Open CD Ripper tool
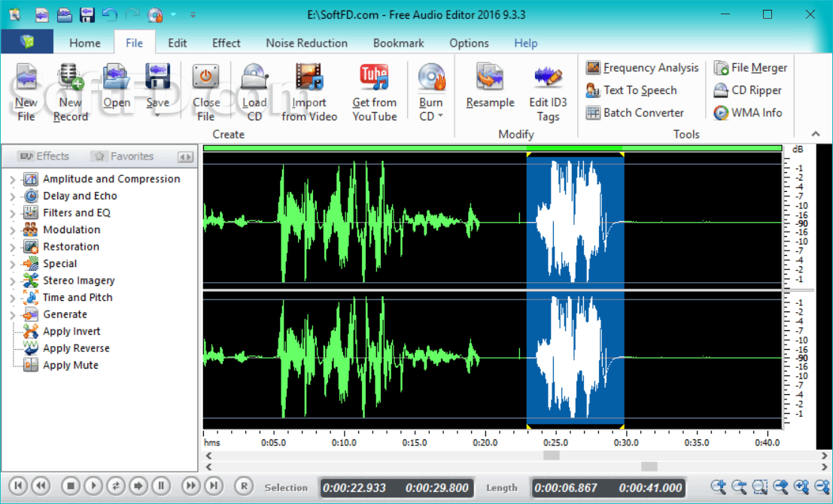 [747, 90]
